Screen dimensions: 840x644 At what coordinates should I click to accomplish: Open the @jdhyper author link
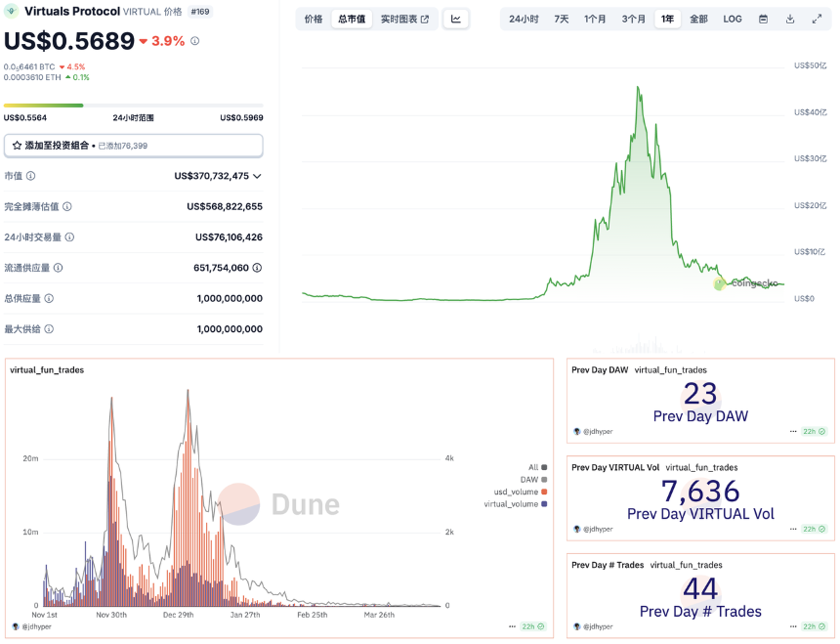click(598, 431)
